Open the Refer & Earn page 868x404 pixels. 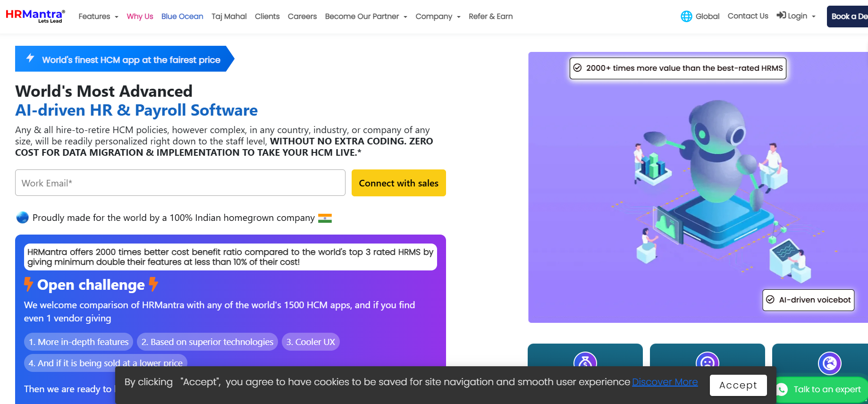[490, 17]
